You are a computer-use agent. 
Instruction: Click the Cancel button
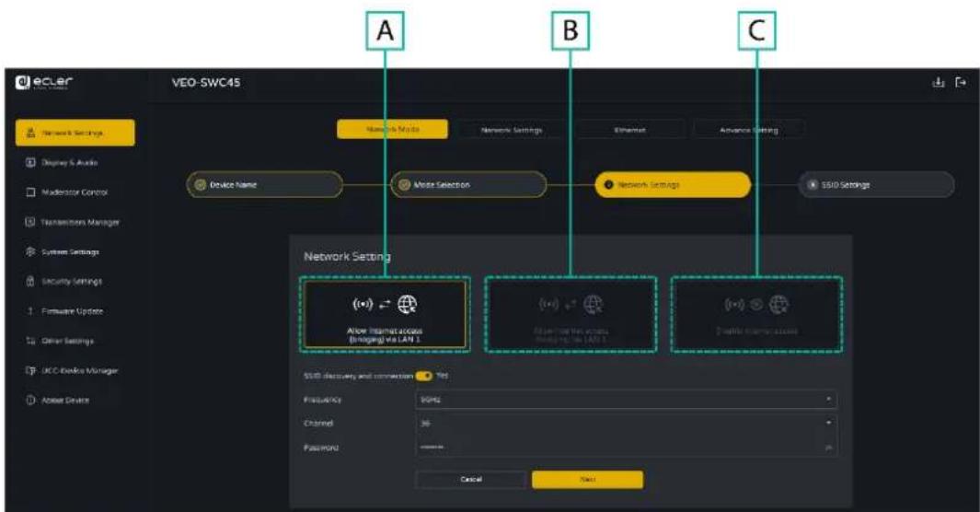point(470,480)
